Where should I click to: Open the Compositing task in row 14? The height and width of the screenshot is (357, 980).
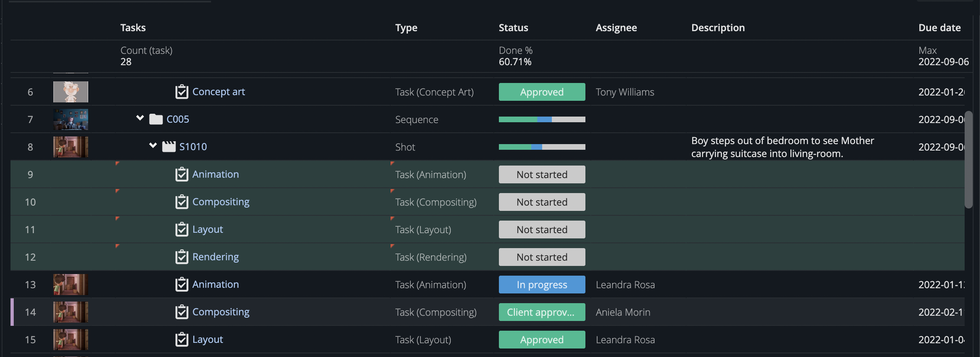click(x=221, y=312)
